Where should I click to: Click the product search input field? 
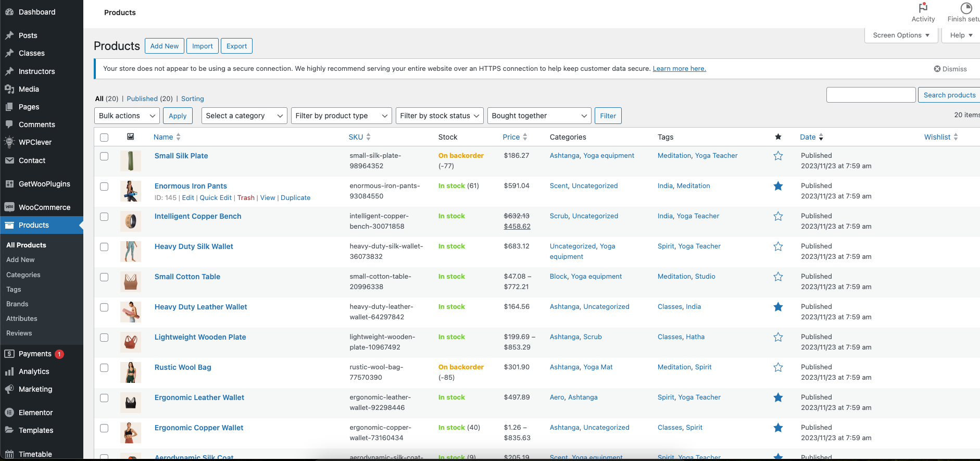[871, 95]
